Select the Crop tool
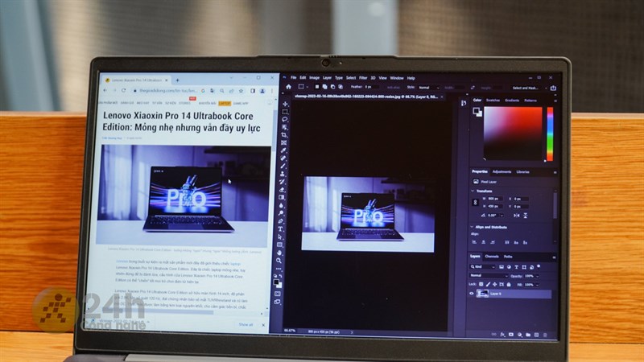Image resolution: width=644 pixels, height=362 pixels. click(x=284, y=135)
